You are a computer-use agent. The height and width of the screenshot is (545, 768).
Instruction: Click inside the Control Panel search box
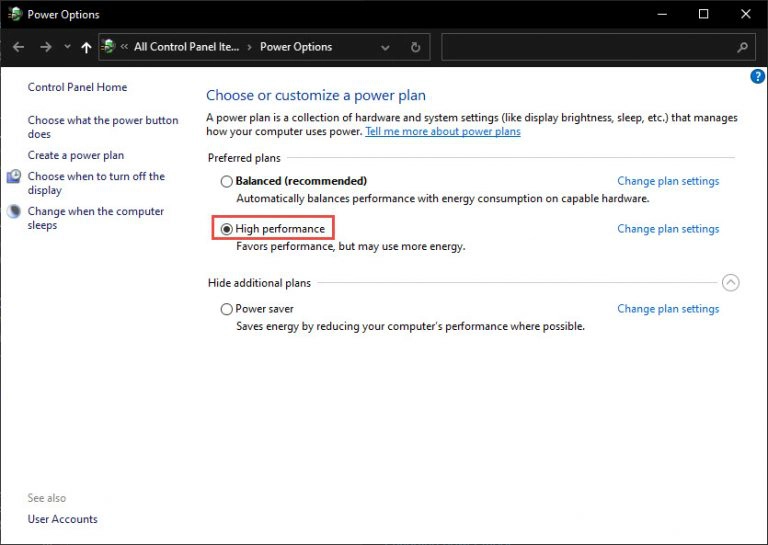[588, 47]
